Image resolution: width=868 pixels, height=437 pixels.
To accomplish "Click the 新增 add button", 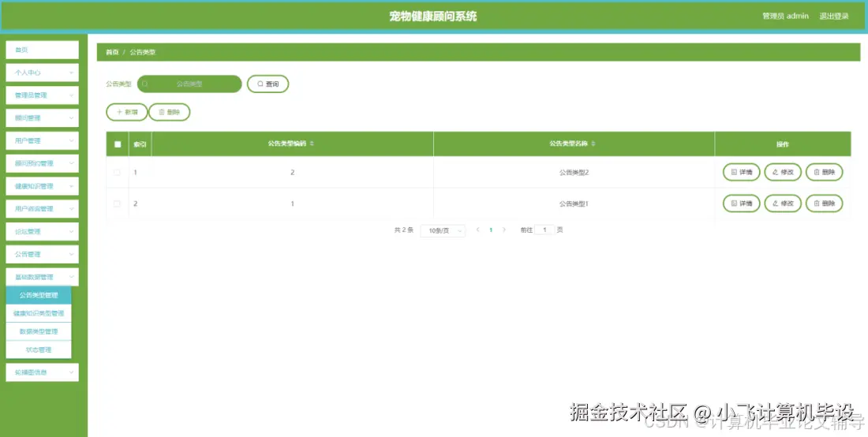I will point(127,112).
